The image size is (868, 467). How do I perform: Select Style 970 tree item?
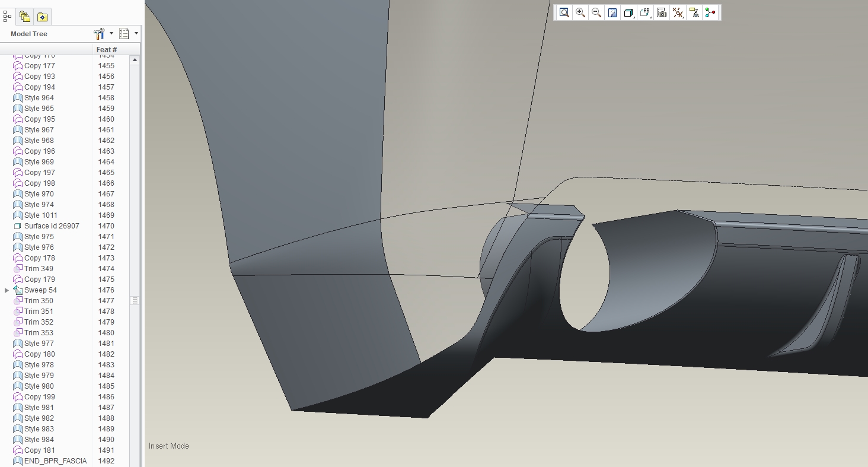pyautogui.click(x=39, y=194)
